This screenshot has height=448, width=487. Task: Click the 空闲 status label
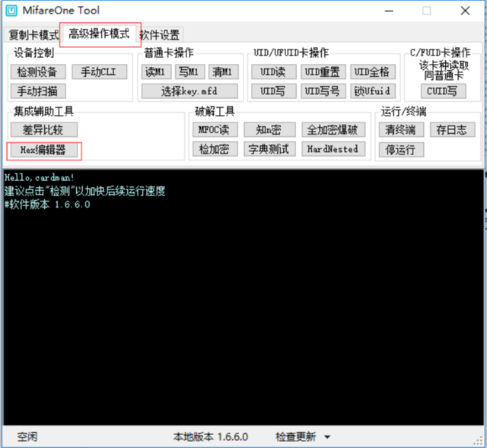point(27,437)
